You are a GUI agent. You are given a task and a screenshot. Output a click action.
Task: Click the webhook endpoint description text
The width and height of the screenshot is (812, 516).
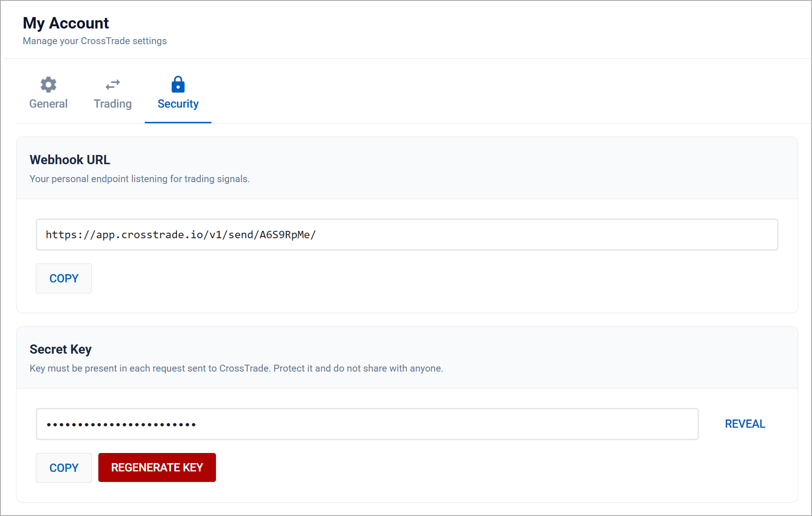point(139,179)
